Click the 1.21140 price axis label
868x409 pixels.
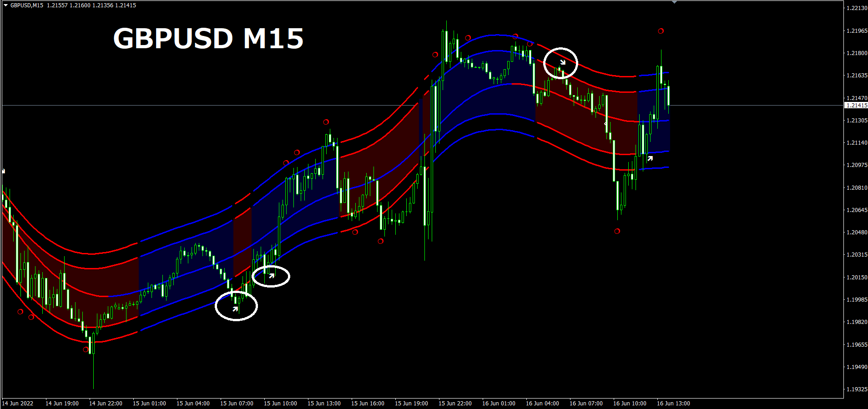point(857,143)
